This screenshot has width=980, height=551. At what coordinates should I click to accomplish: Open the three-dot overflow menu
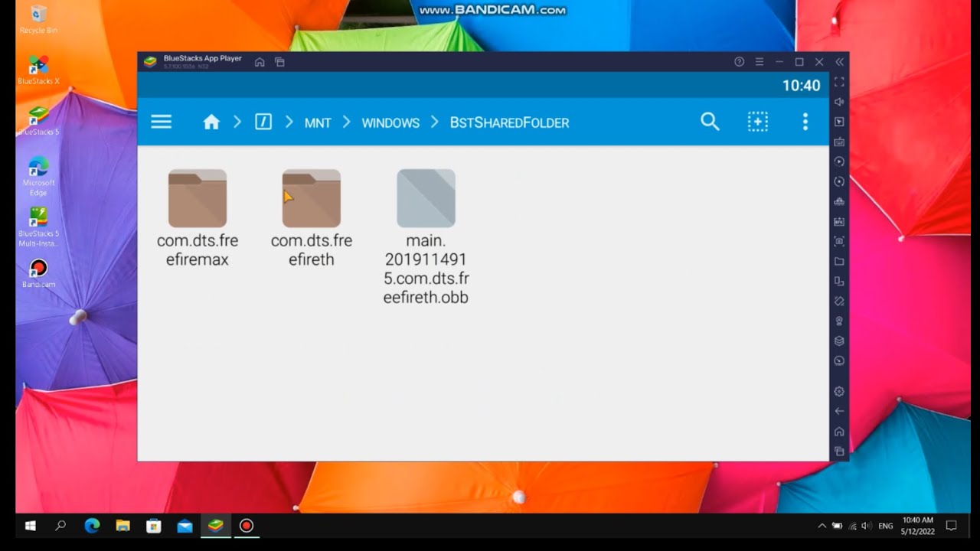point(805,122)
